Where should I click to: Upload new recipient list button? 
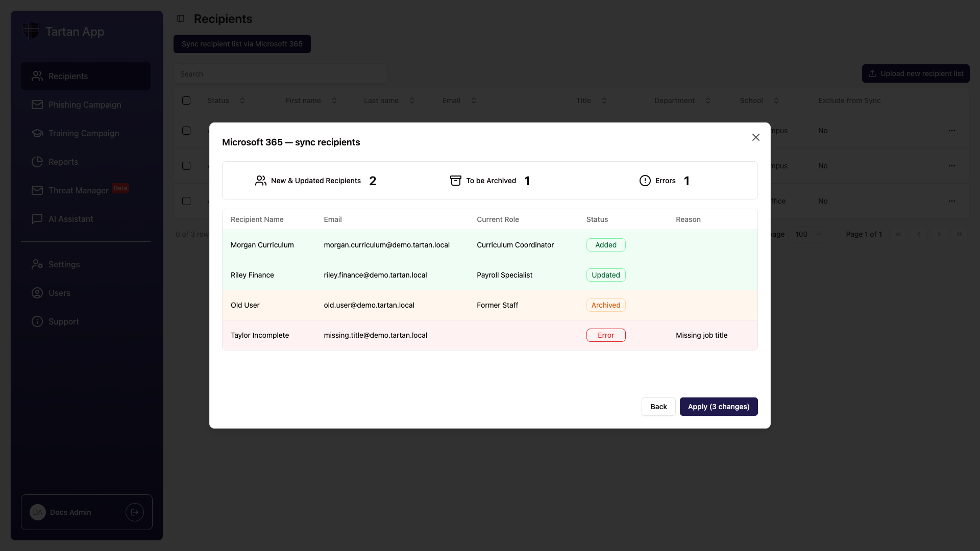(916, 73)
